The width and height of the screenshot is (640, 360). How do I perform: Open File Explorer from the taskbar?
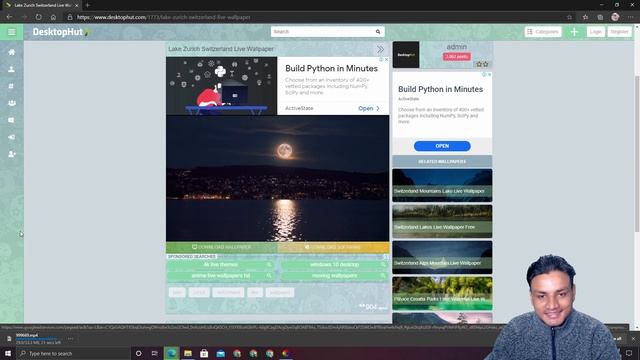tap(188, 353)
